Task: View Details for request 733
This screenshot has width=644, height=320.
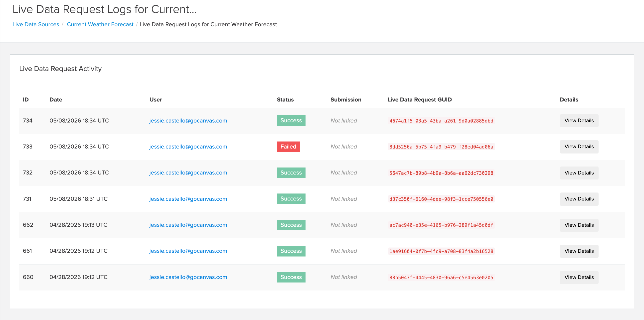Action: [579, 147]
